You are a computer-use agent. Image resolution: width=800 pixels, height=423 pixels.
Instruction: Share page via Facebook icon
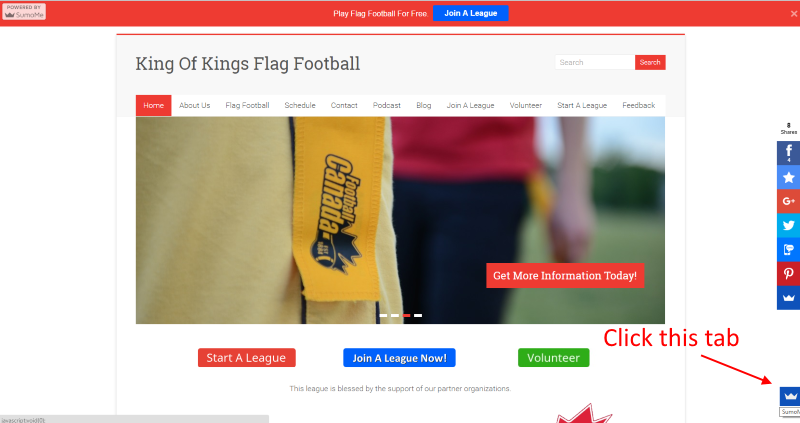click(x=788, y=153)
